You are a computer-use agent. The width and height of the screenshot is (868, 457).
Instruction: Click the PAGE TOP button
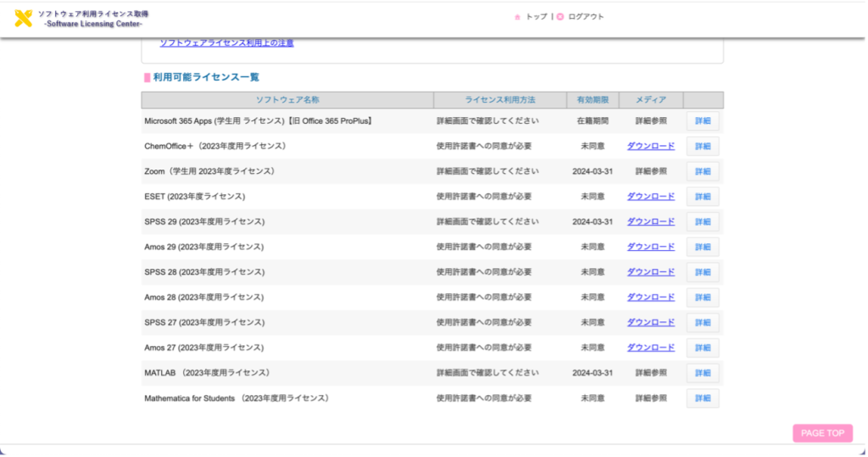tap(822, 433)
